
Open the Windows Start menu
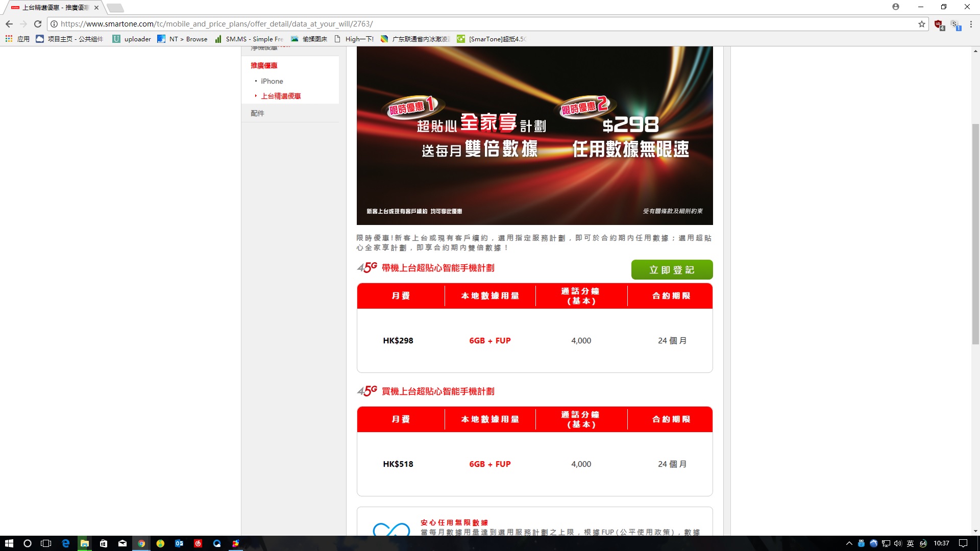[9, 543]
